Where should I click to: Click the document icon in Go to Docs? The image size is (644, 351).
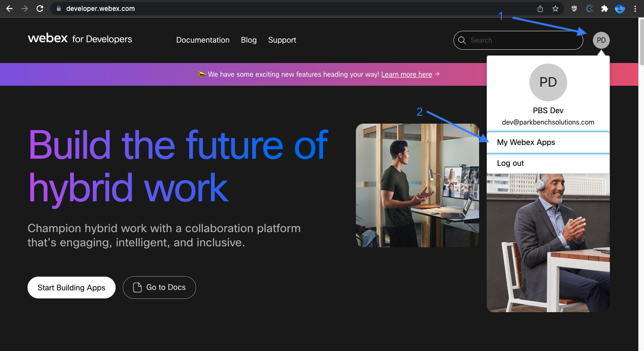[x=137, y=288]
